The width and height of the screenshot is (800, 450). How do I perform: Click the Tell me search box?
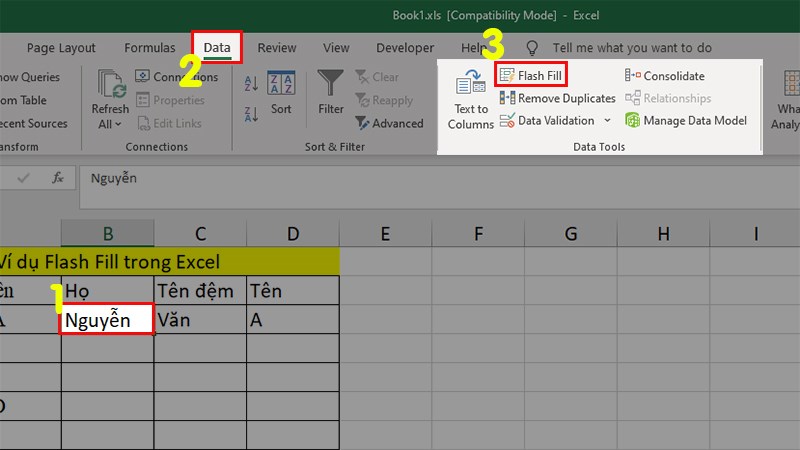tap(632, 48)
